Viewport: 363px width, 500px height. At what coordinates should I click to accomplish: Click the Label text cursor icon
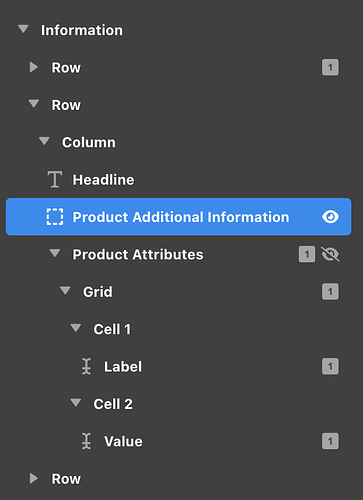[x=86, y=366]
